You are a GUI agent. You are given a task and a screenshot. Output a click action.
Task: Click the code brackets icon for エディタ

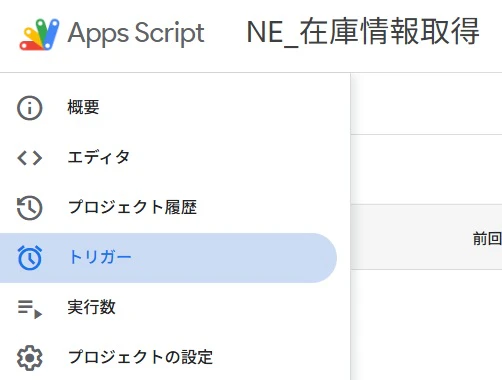point(30,158)
